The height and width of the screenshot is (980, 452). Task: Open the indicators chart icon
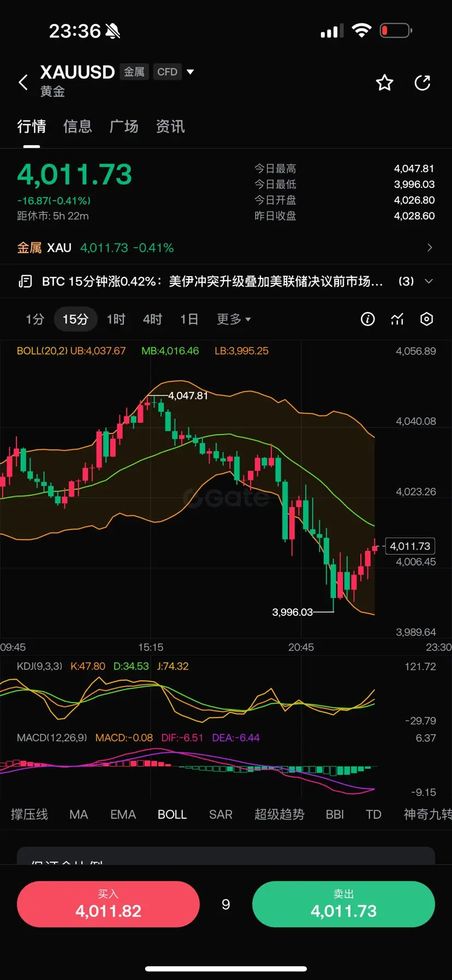point(397,319)
